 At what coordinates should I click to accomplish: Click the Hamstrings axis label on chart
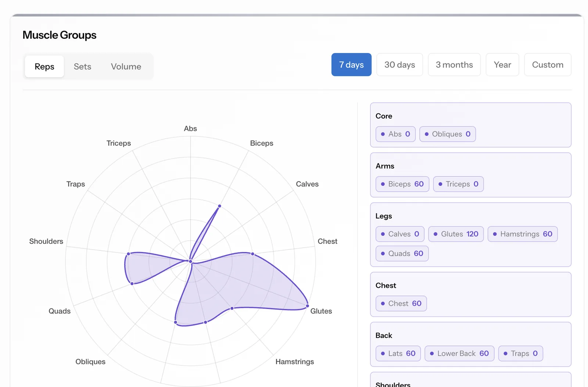point(295,362)
